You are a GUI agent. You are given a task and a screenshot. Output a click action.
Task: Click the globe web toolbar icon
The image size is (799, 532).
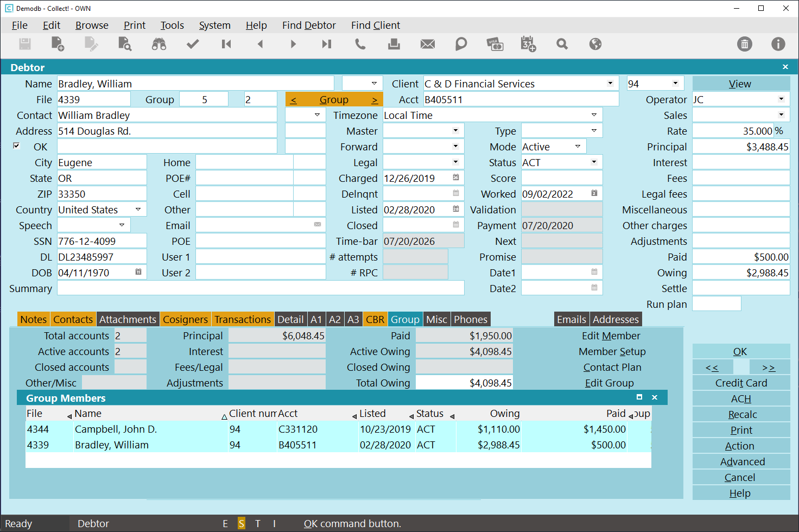(595, 44)
